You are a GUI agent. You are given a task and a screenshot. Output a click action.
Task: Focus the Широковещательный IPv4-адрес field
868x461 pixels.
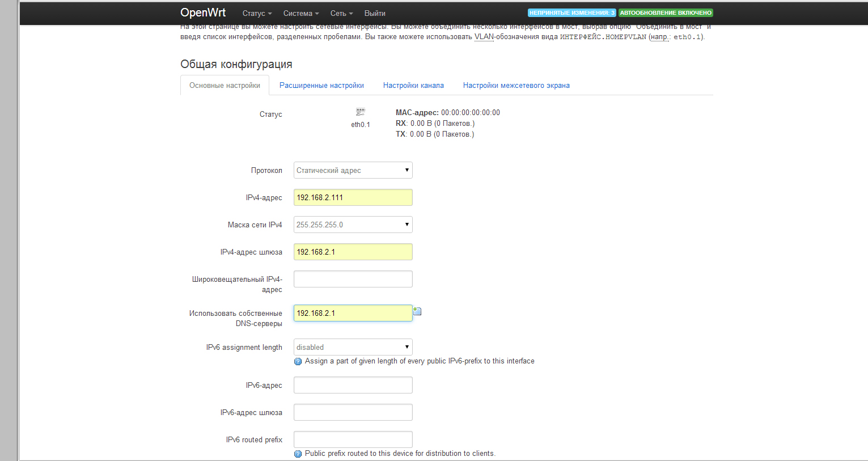click(x=353, y=279)
